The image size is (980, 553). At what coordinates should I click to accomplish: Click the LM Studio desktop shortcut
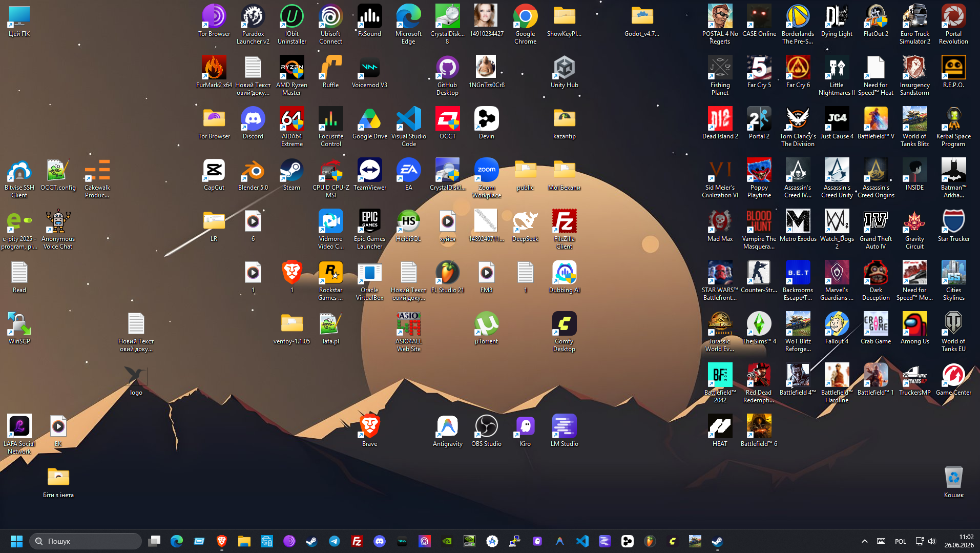565,431
